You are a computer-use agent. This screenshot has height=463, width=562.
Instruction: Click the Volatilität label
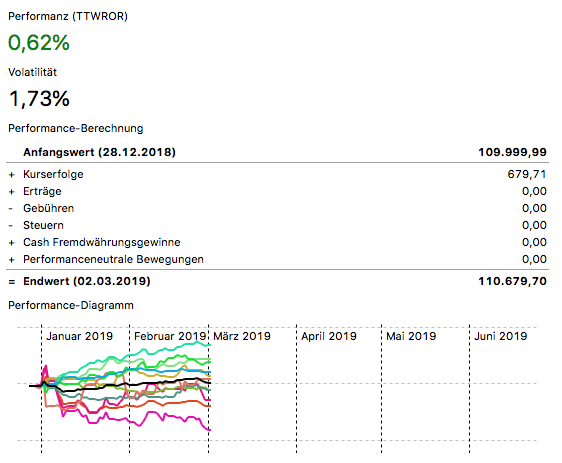33,72
